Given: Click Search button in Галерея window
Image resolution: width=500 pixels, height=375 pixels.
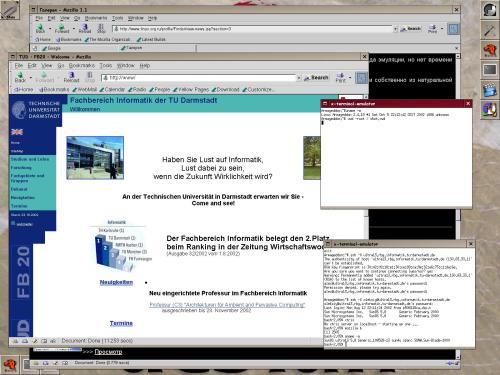Looking at the screenshot, I should pyautogui.click(x=411, y=29).
